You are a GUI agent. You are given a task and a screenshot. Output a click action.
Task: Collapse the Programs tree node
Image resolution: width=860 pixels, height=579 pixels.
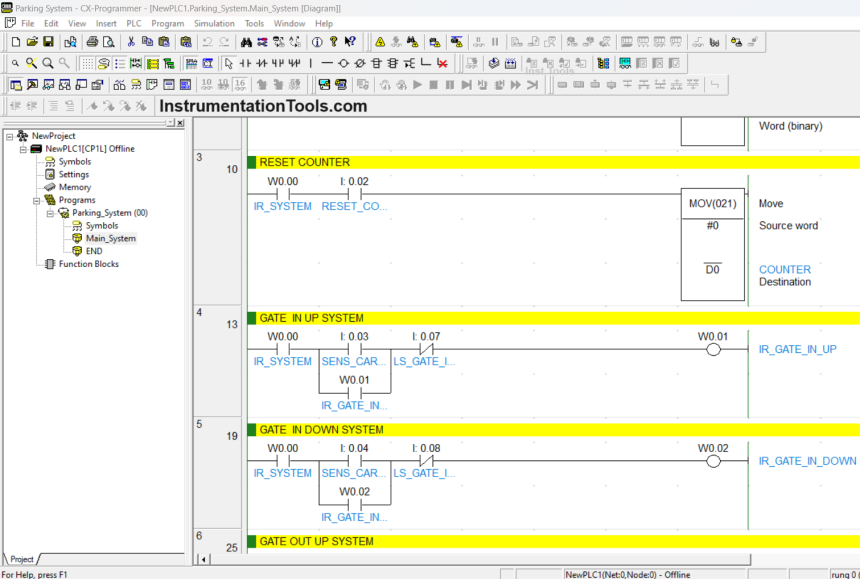coord(36,200)
